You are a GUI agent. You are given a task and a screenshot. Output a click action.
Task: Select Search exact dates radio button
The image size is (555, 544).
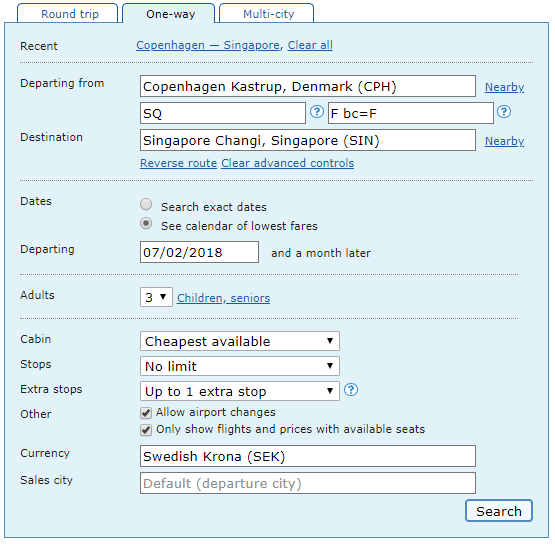146,205
